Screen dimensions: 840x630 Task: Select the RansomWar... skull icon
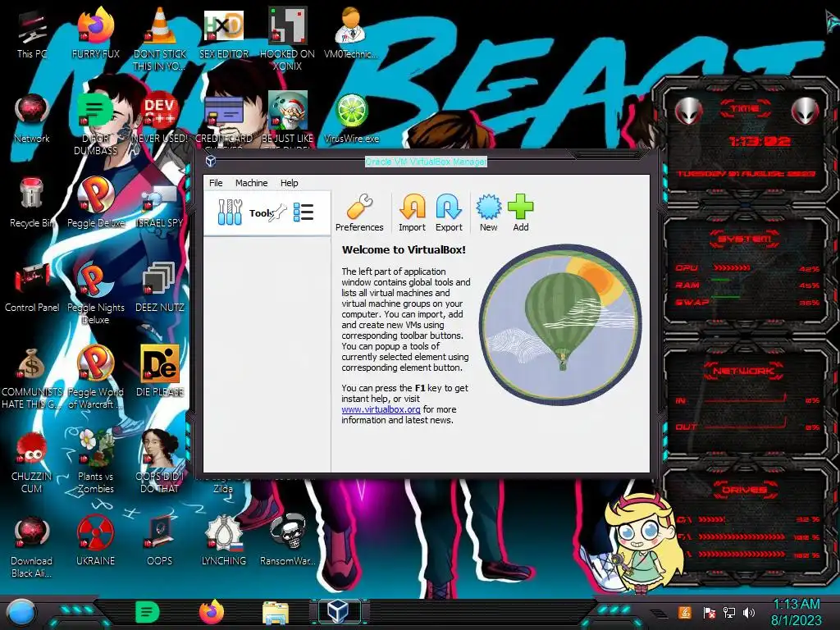[x=288, y=540]
